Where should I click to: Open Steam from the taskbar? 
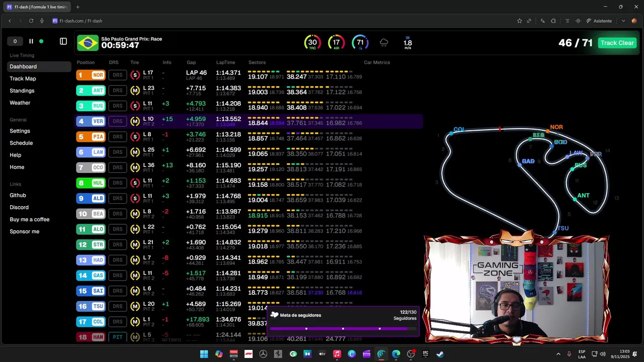pyautogui.click(x=440, y=354)
